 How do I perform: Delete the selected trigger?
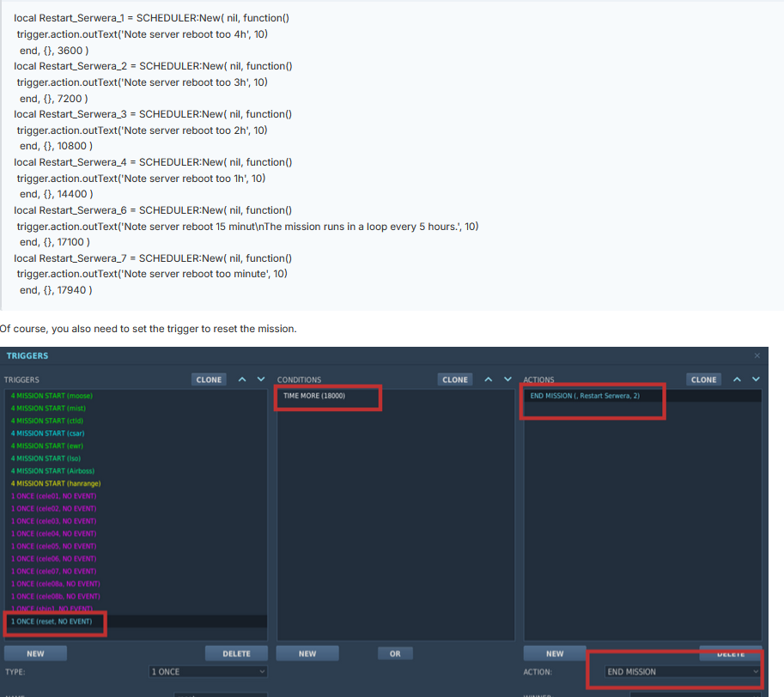coord(236,653)
